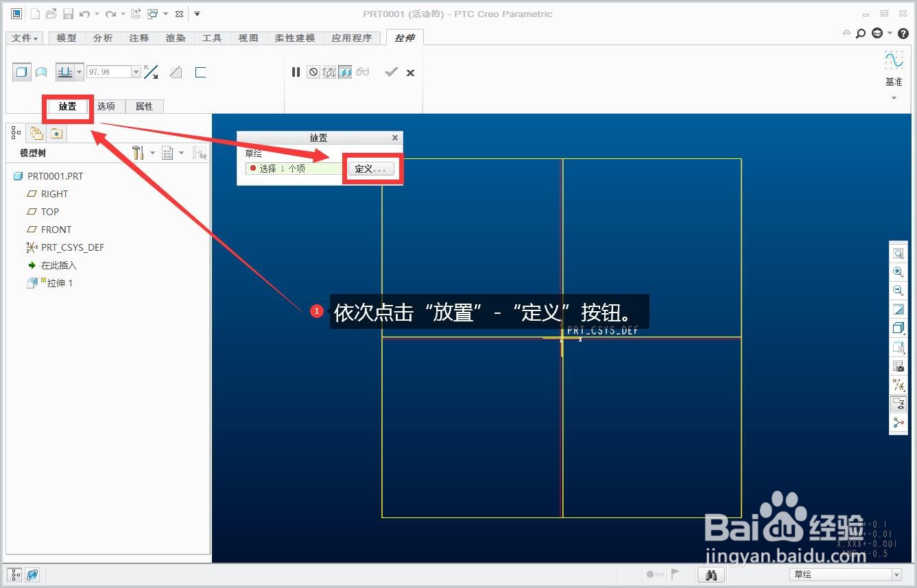Open the depth type dropdown arrow
The image size is (917, 588).
[80, 72]
